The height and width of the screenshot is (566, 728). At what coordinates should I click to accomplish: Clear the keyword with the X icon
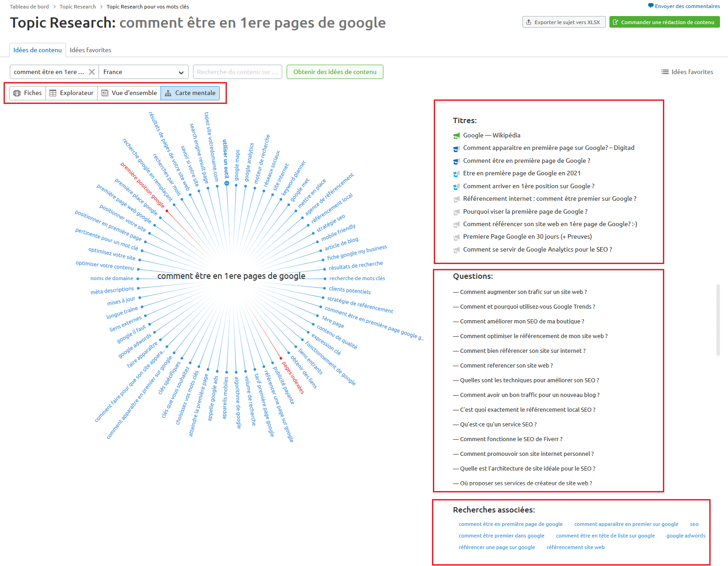pos(91,72)
